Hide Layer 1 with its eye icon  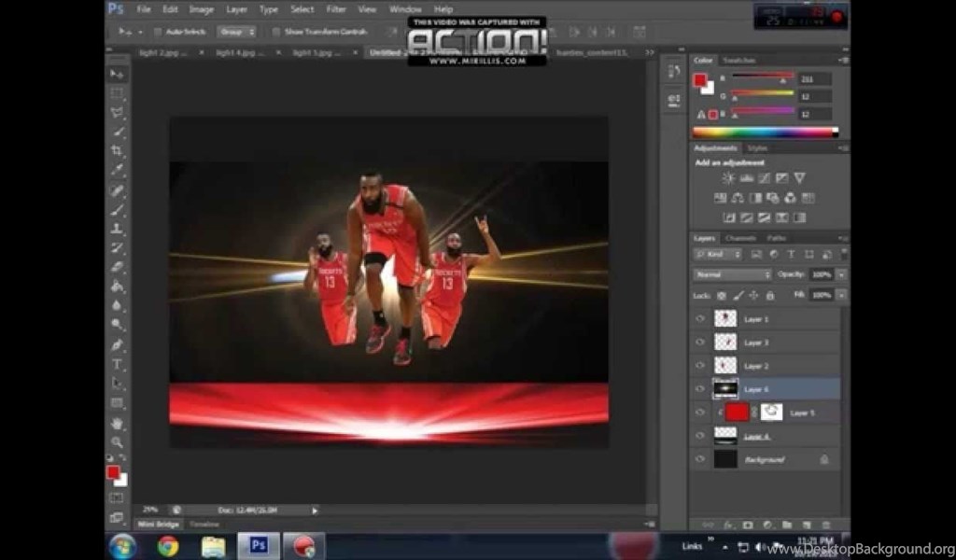[700, 318]
